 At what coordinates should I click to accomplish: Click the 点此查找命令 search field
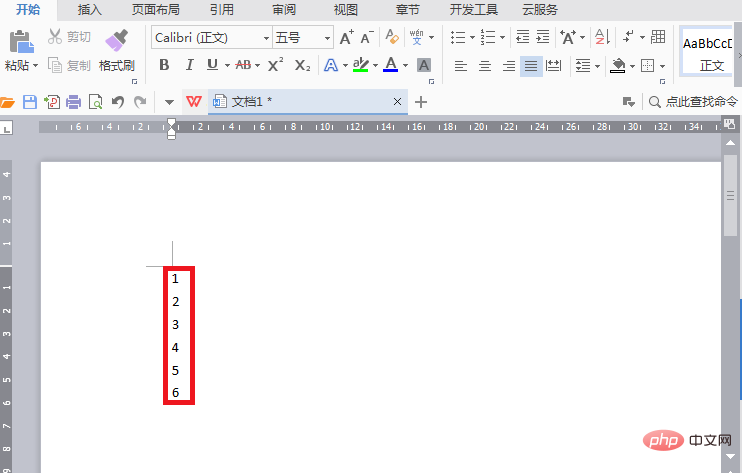[x=693, y=102]
